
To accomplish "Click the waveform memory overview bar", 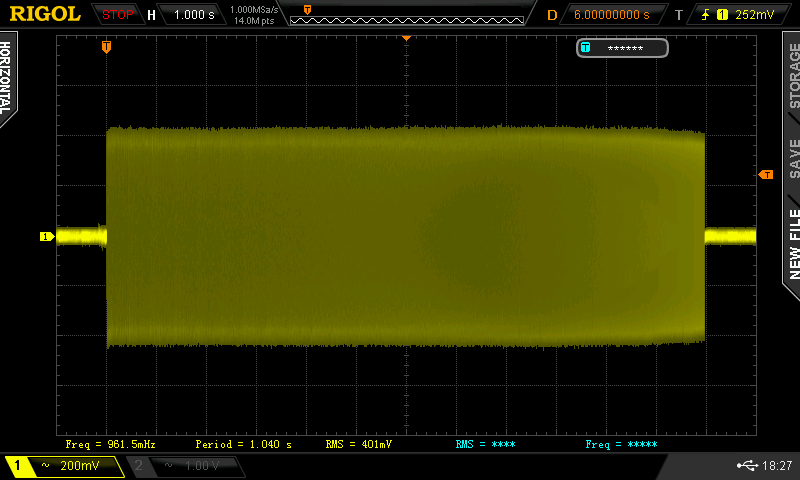I will click(407, 20).
